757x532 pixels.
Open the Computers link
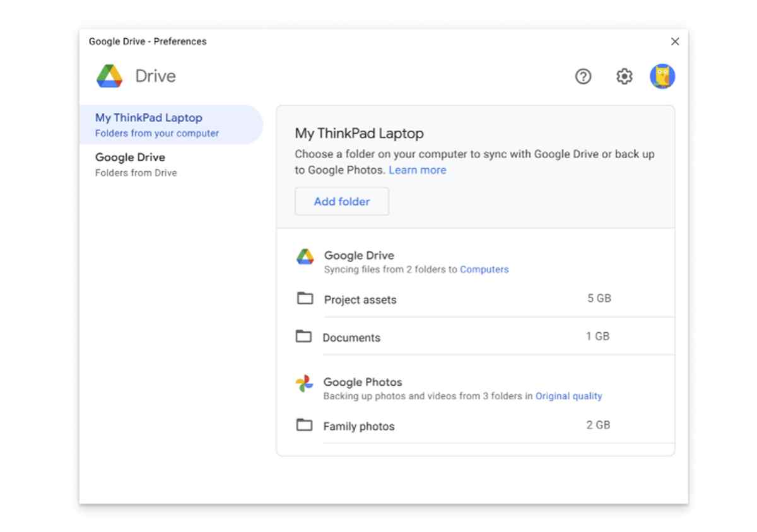click(x=484, y=269)
